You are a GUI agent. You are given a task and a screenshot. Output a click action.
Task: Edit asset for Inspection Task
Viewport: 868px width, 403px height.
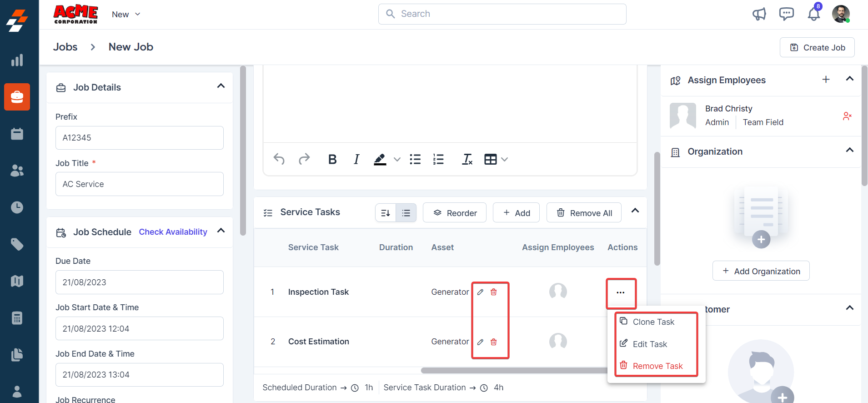[x=480, y=292]
